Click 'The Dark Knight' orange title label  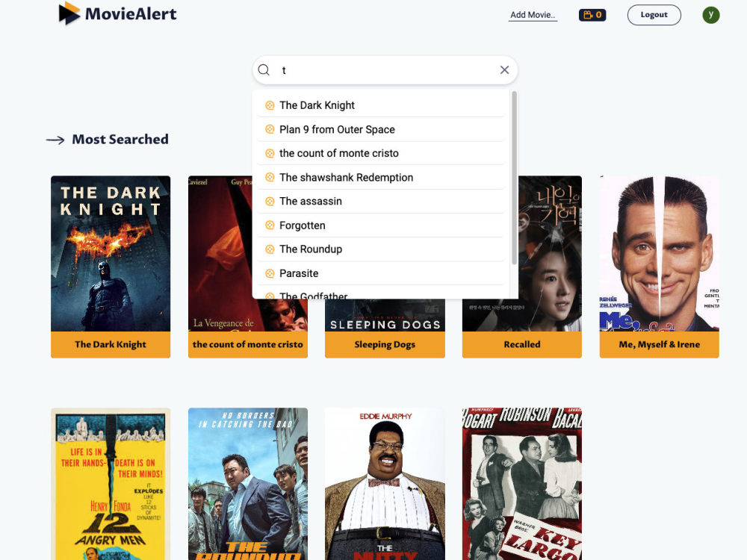111,344
